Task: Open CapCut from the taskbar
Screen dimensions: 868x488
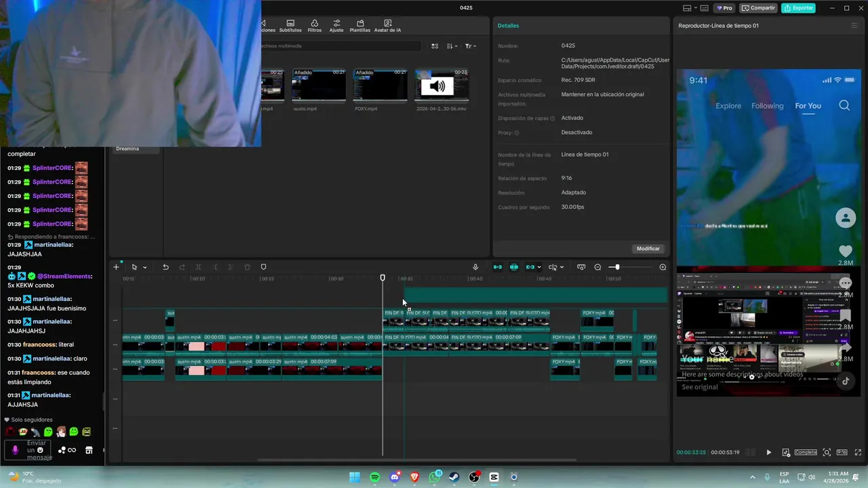Action: [x=494, y=477]
